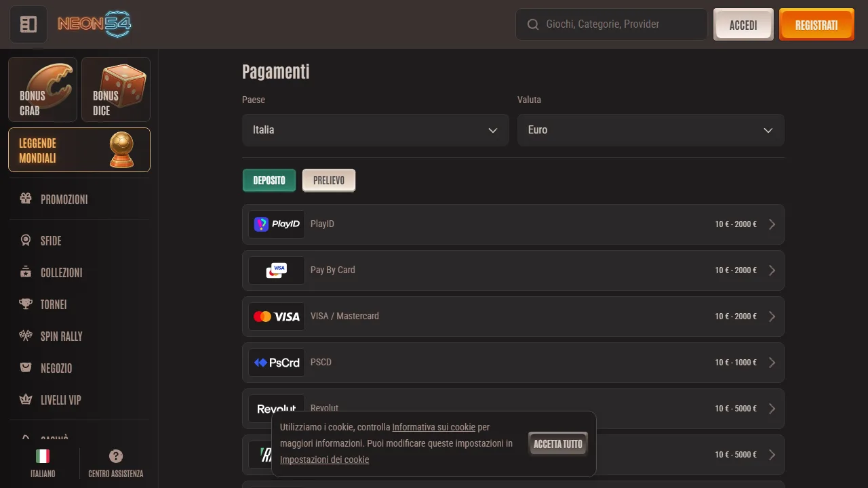Viewport: 868px width, 488px height.
Task: Open the Valuta dropdown showing Euro
Action: (x=651, y=130)
